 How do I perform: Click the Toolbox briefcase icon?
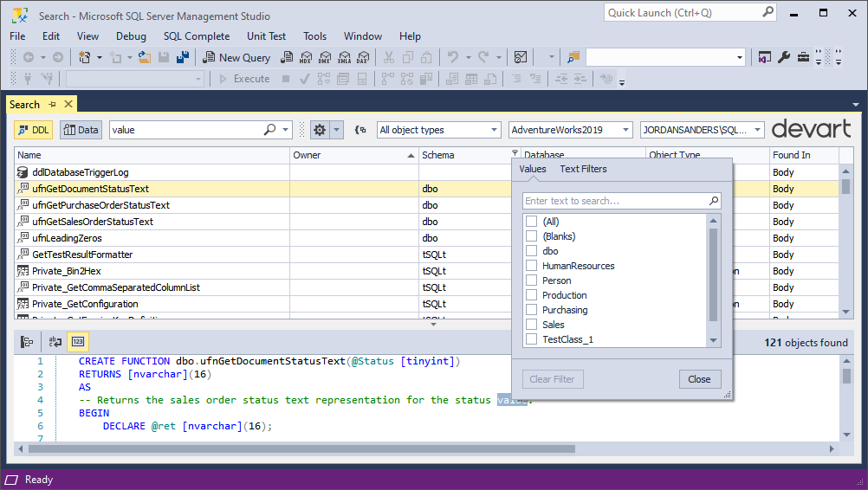[803, 57]
